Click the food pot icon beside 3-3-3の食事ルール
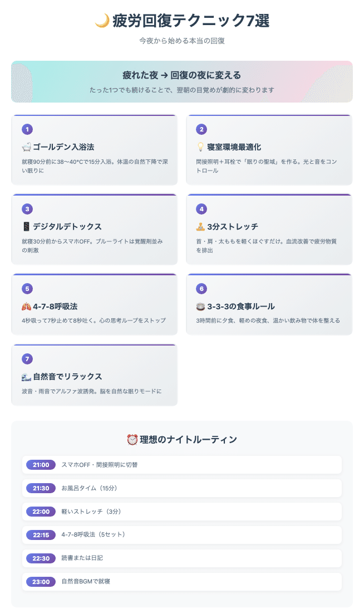The height and width of the screenshot is (613, 364). click(x=200, y=306)
